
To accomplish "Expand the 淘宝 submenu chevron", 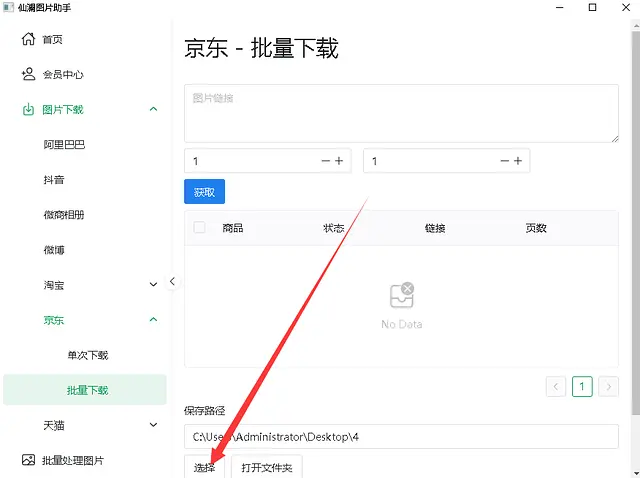I will click(x=153, y=285).
